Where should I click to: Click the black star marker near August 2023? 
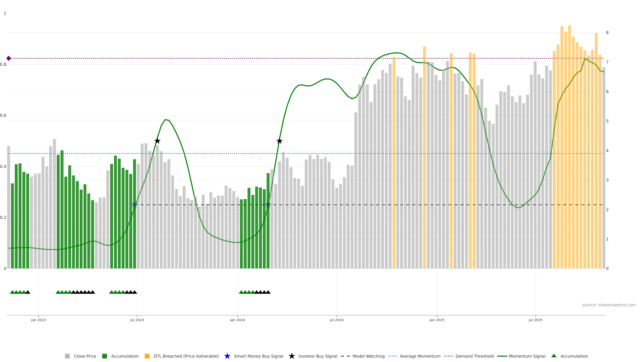click(x=157, y=141)
